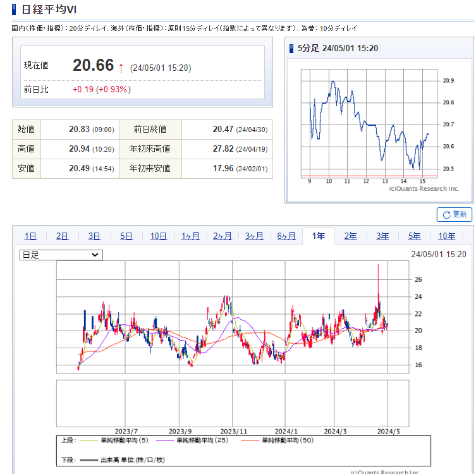
Task: Switch to the 2日 period tab
Action: pyautogui.click(x=62, y=236)
